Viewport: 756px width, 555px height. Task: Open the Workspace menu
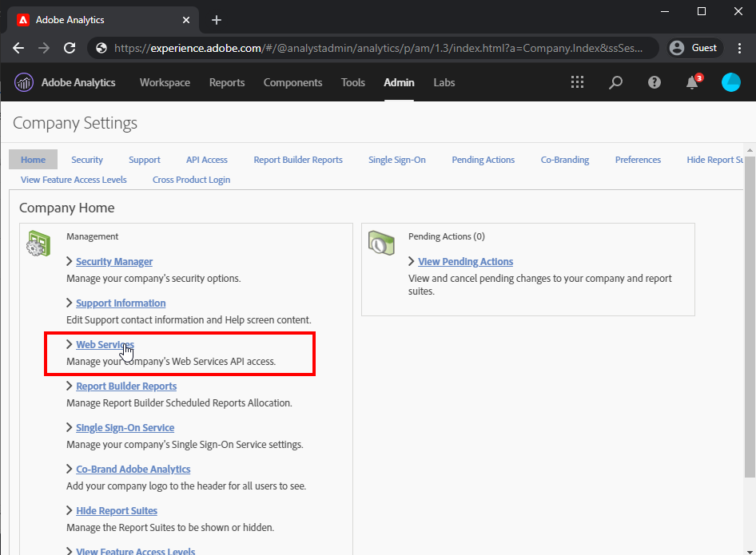point(165,82)
